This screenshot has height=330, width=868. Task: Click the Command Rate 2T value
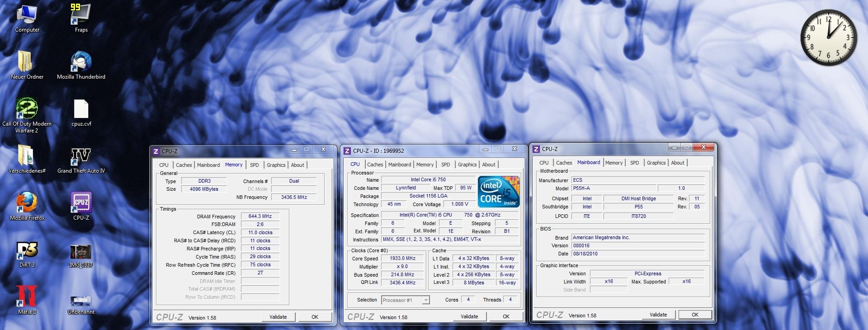point(260,273)
